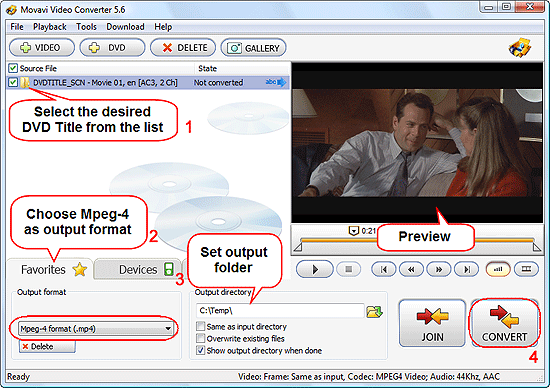Click the DELETE toolbar button
This screenshot has height=388, width=550.
[x=183, y=48]
